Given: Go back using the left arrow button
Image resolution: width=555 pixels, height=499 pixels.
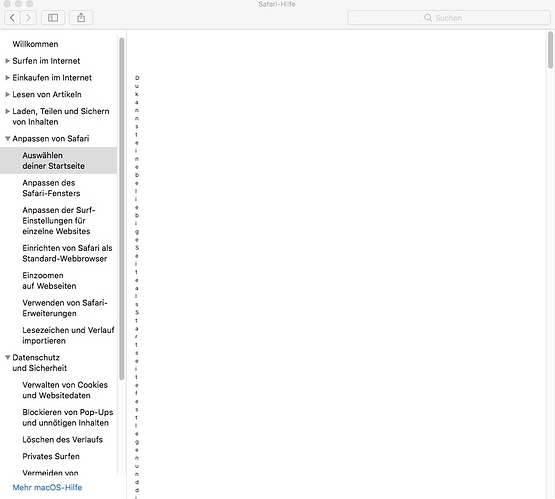Looking at the screenshot, I should [12, 18].
